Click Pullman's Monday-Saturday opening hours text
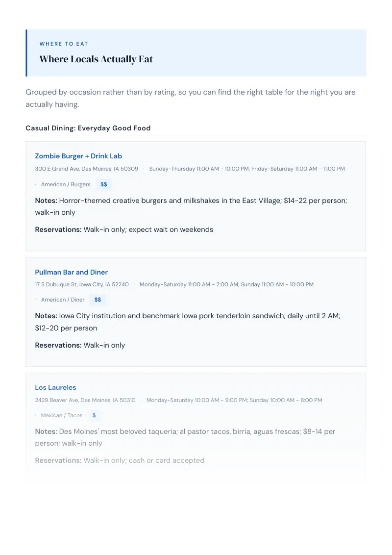This screenshot has width=392, height=555. 226,284
